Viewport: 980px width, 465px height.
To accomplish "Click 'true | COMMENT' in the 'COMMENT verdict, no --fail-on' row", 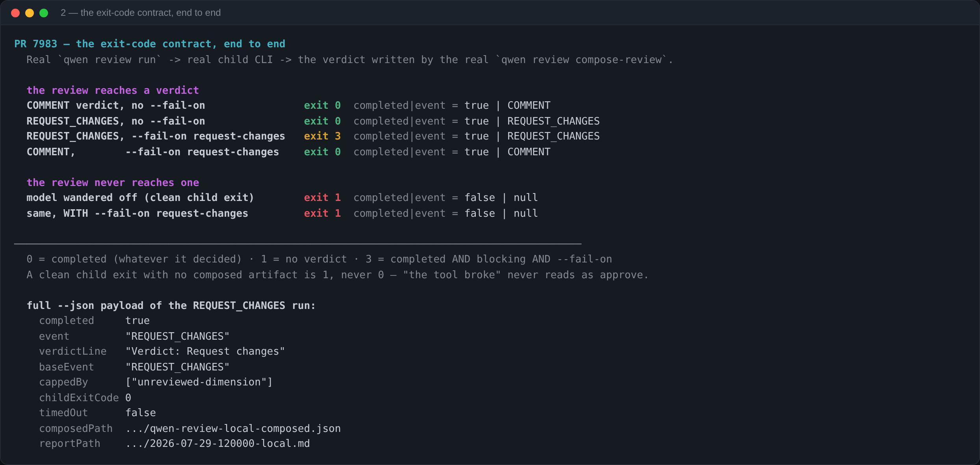I will [507, 105].
